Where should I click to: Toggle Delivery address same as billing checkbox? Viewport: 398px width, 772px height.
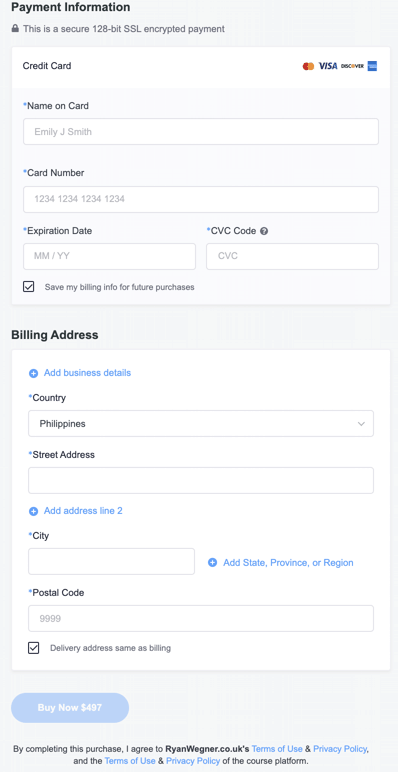point(33,648)
